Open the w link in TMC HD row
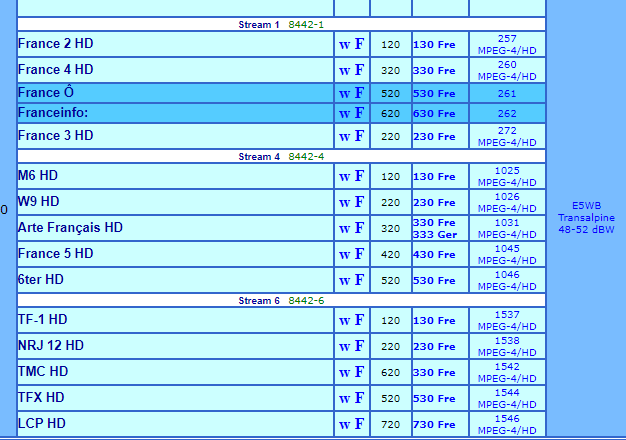 pos(345,373)
